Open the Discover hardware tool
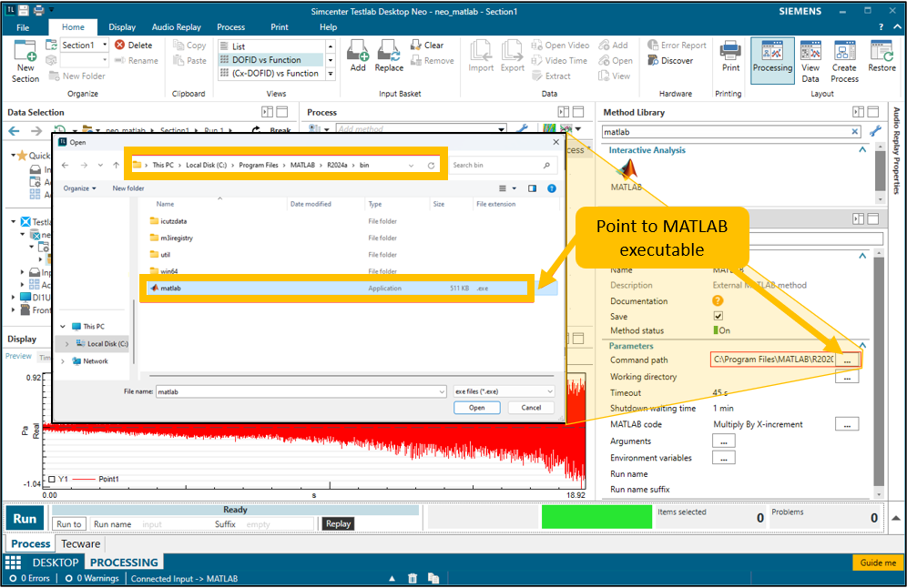 click(670, 60)
